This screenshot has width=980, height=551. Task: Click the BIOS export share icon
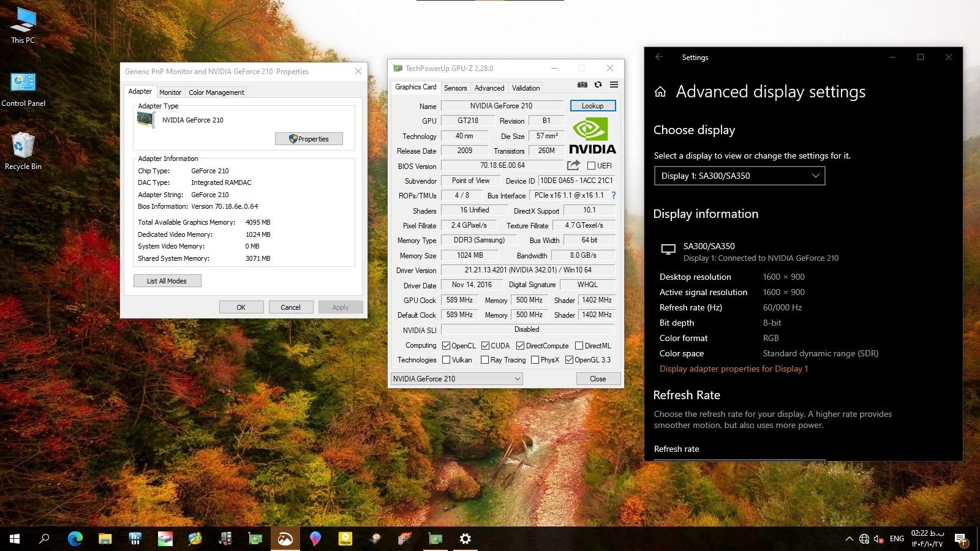(573, 165)
